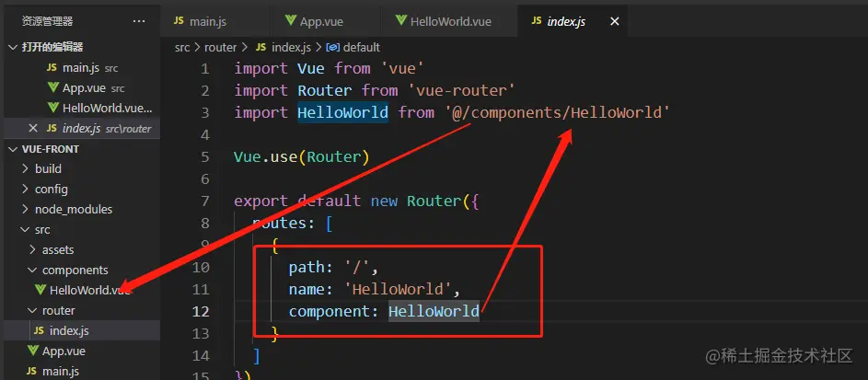Click src in the breadcrumb
The height and width of the screenshot is (380, 868).
click(x=182, y=48)
